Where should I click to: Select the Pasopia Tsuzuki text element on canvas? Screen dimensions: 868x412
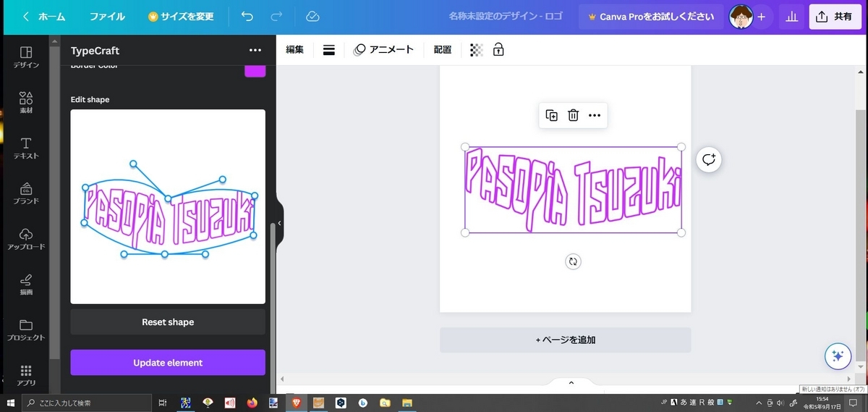tap(573, 190)
